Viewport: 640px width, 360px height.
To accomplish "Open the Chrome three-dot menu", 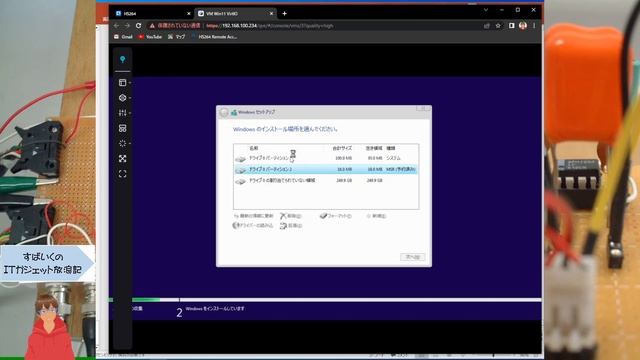I will coord(534,25).
